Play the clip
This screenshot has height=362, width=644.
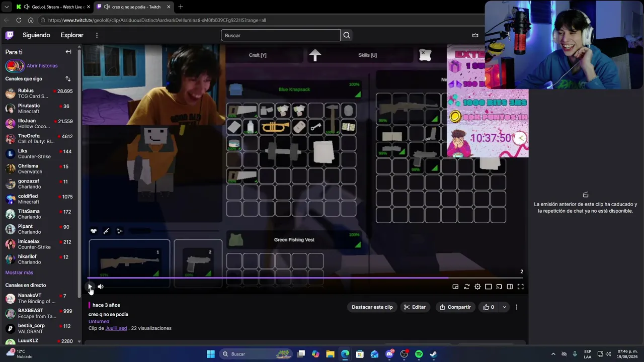[90, 287]
